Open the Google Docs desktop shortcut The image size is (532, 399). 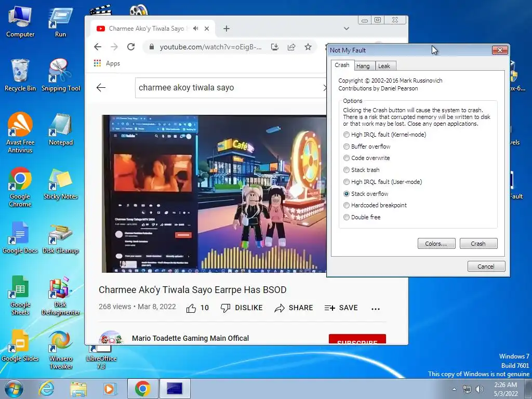click(x=20, y=237)
